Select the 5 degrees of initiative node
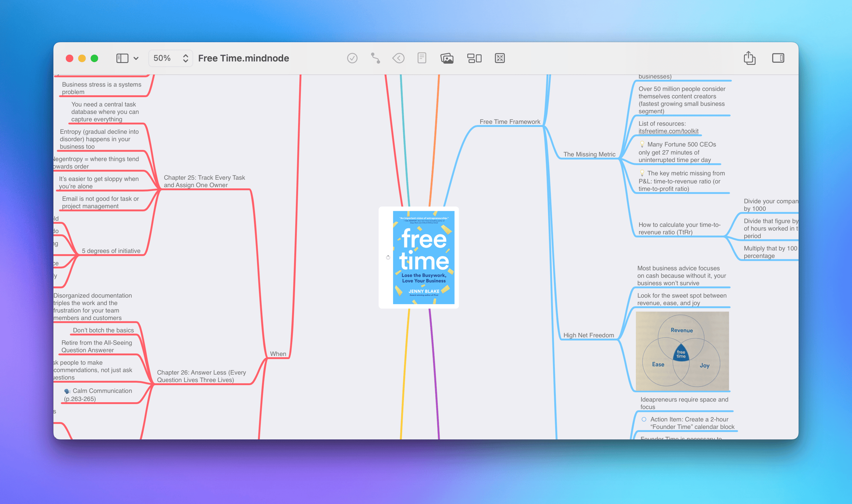The width and height of the screenshot is (852, 504). (111, 251)
